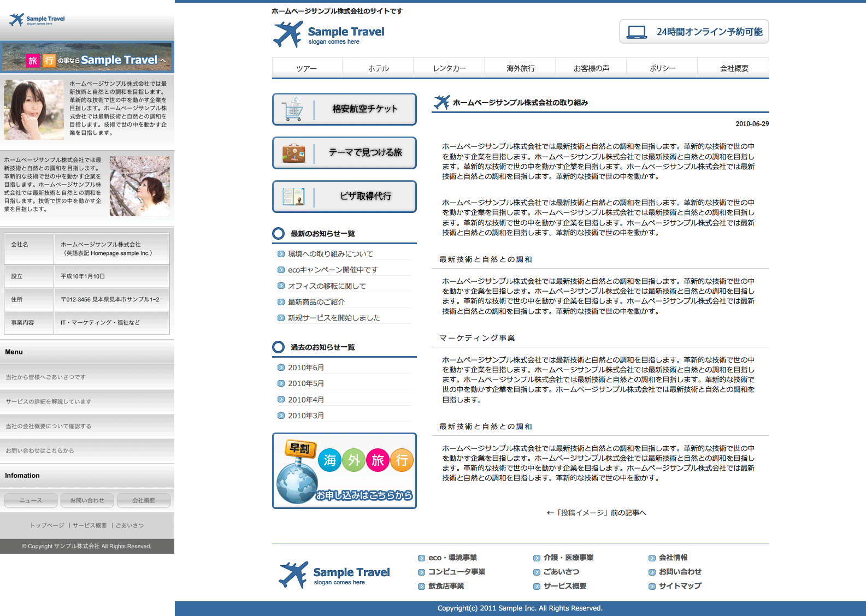Open the サイトマップ footer link

[680, 586]
